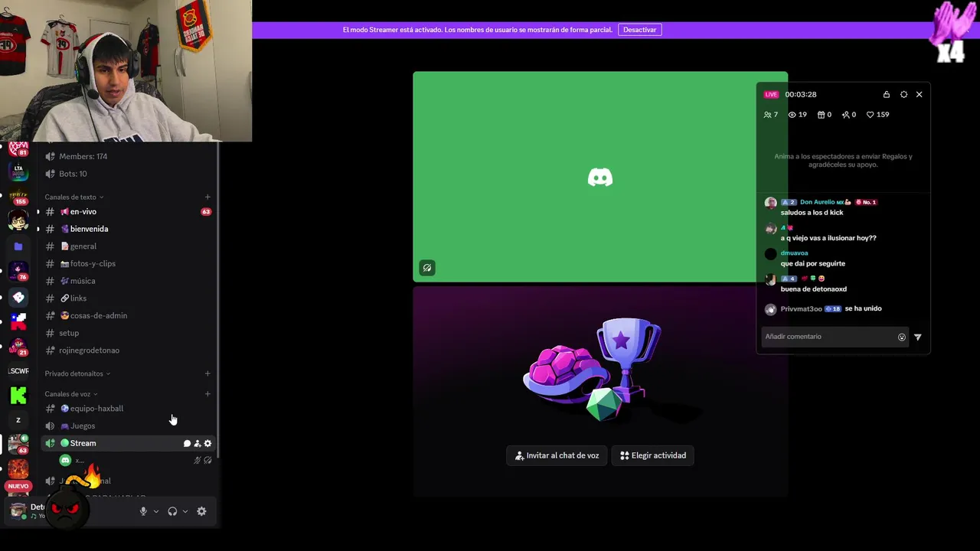The image size is (980, 551).
Task: Click the invite people icon on Stream channel
Action: coord(198,443)
